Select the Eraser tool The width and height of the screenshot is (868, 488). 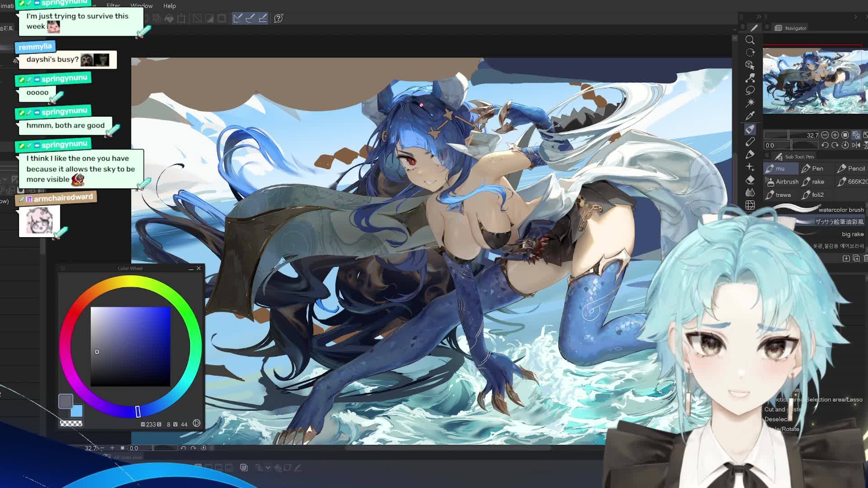(x=750, y=180)
